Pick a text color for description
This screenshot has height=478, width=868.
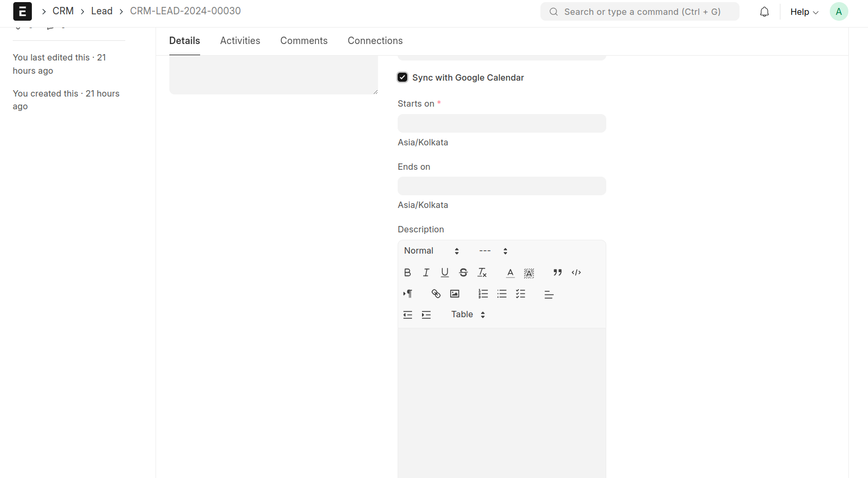click(510, 273)
